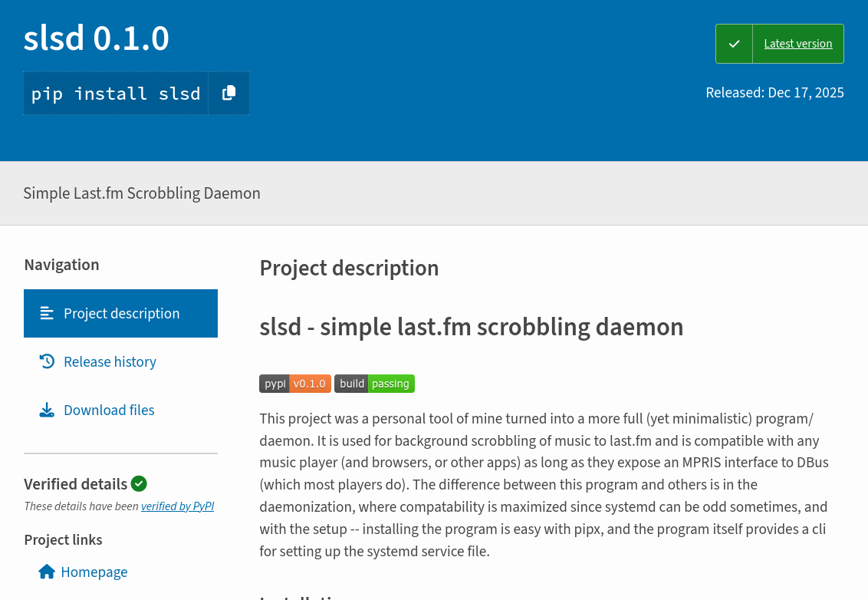Open the project Homepage link

tap(94, 572)
